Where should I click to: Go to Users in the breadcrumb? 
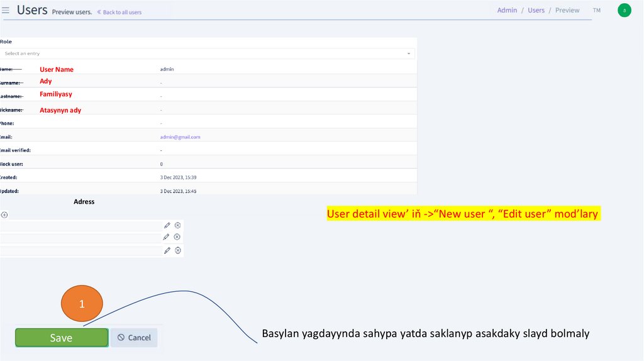(536, 10)
